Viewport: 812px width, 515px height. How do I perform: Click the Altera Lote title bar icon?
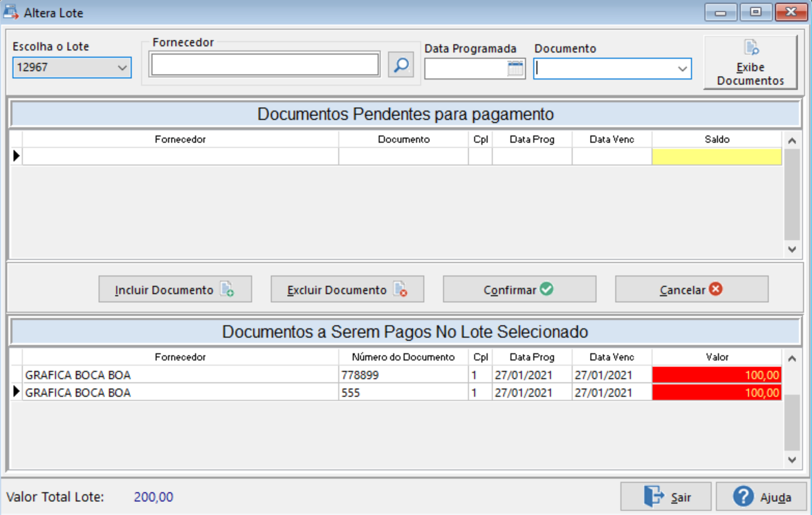click(x=11, y=12)
